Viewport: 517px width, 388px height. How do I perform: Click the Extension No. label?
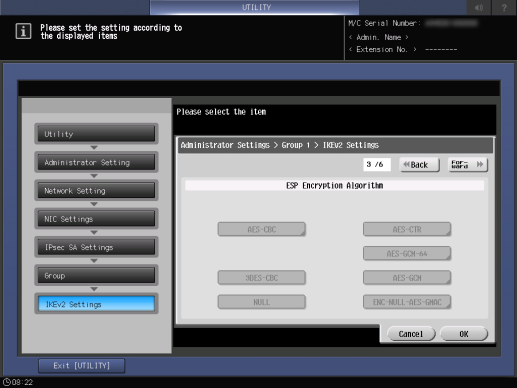pos(383,49)
